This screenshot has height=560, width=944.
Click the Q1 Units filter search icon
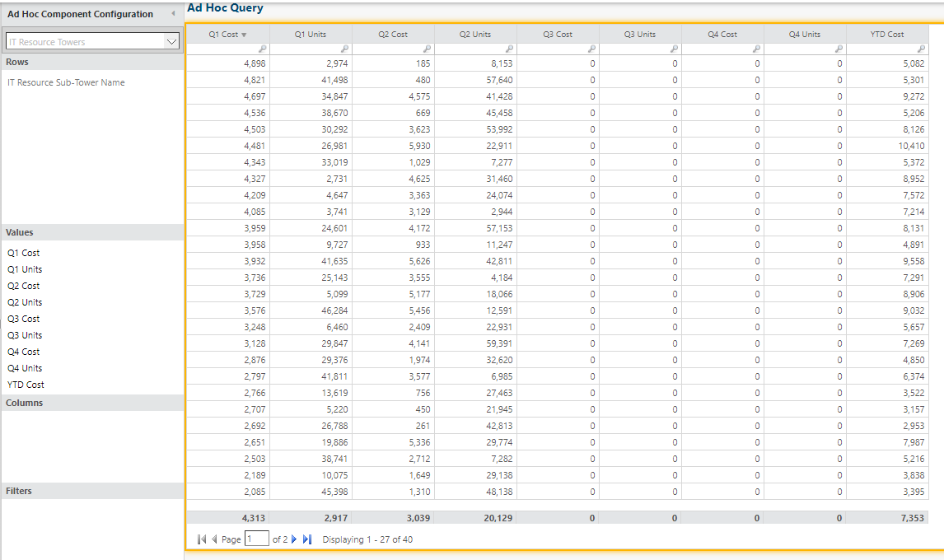tap(345, 49)
